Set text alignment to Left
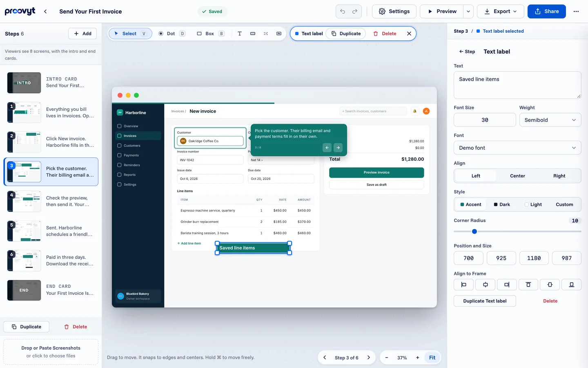Viewport: 588px width, 368px height. 476,176
